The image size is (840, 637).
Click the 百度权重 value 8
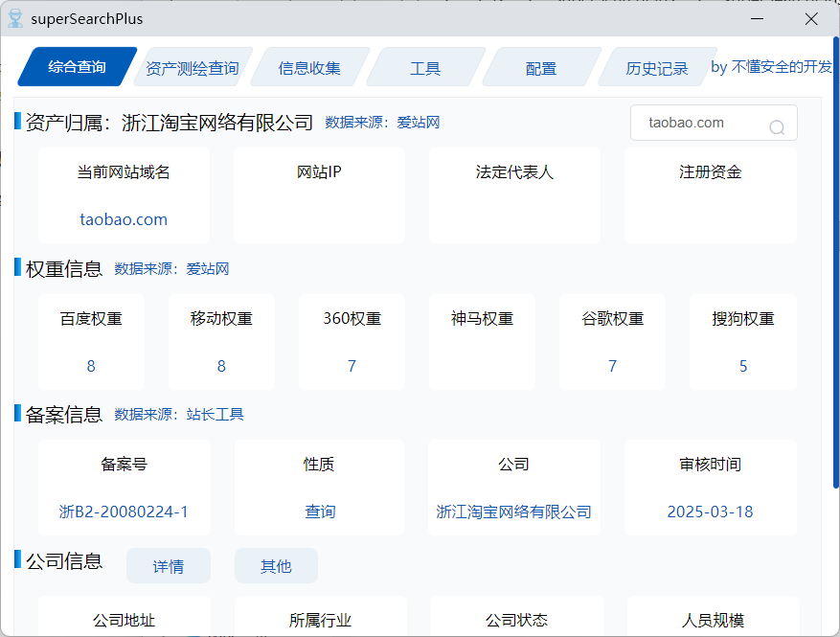(91, 366)
